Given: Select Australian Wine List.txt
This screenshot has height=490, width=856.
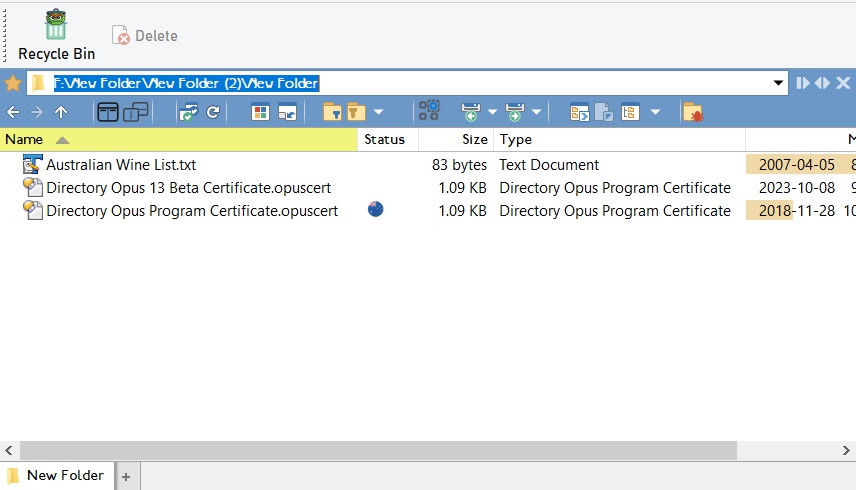Looking at the screenshot, I should click(121, 165).
